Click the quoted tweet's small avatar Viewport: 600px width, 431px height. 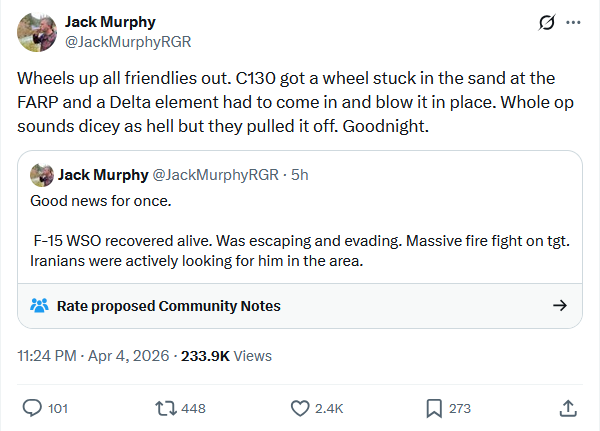[41, 175]
